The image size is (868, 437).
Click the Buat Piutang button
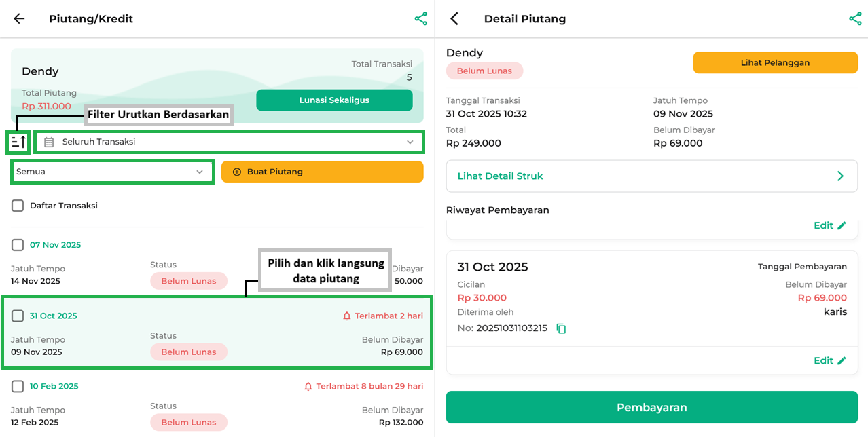click(322, 172)
